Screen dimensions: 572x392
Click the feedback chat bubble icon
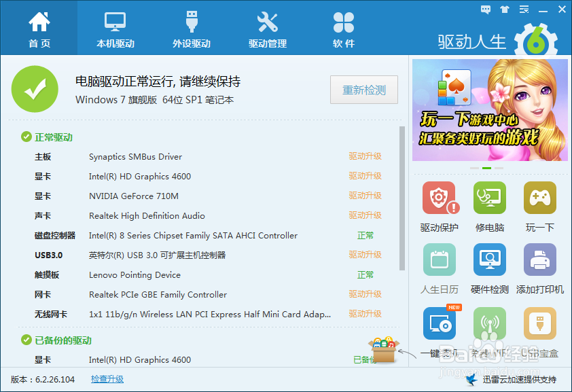[486, 10]
